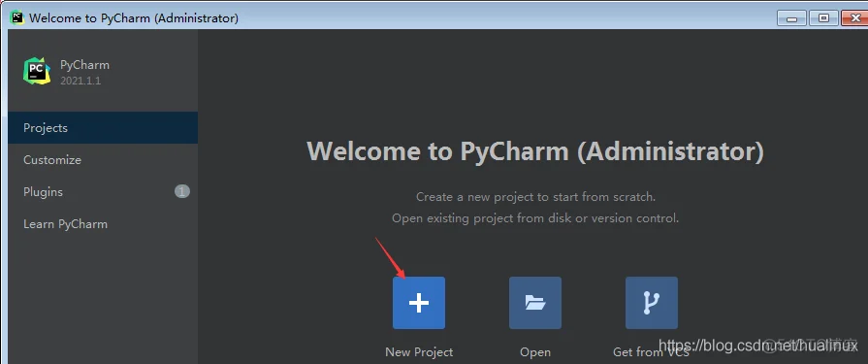868x364 pixels.
Task: Click the Welcome to PyCharm (Administrator) heading
Action: point(535,151)
